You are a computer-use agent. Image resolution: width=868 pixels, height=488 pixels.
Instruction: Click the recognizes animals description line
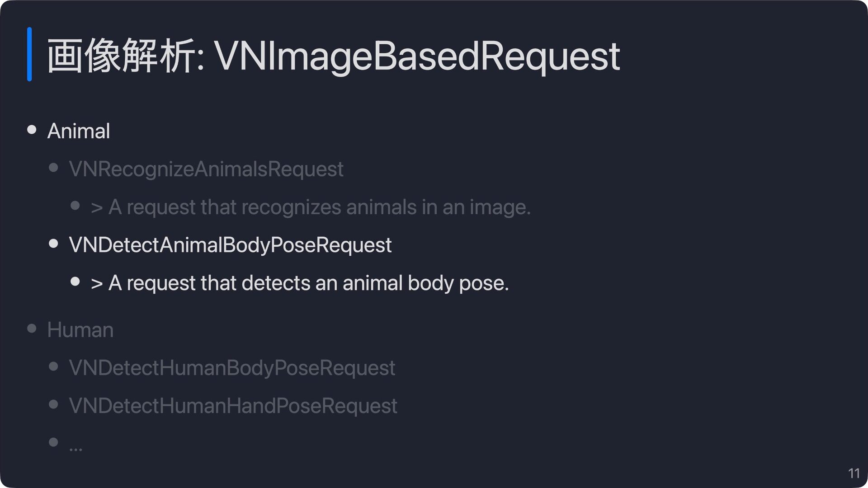[311, 207]
